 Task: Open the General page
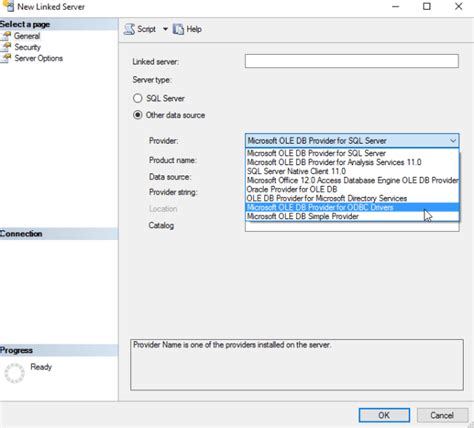27,36
